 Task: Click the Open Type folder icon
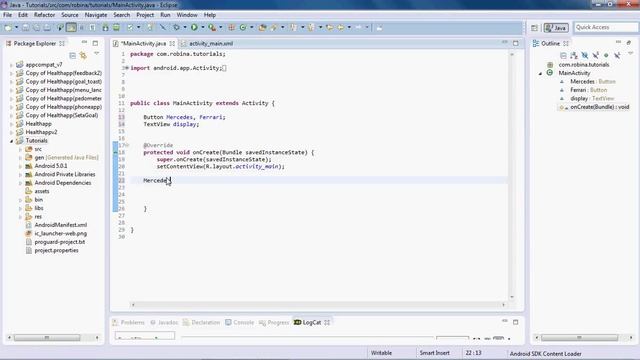tap(262, 27)
